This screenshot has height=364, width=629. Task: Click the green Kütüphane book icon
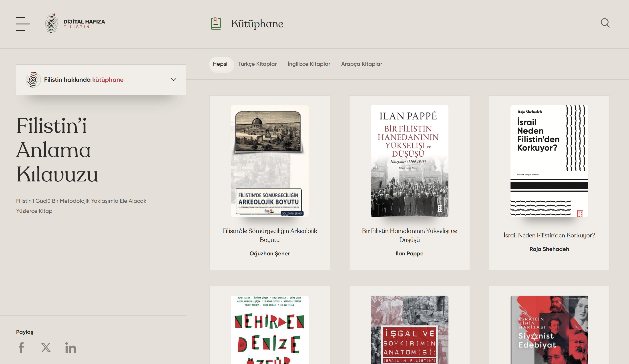(x=216, y=24)
